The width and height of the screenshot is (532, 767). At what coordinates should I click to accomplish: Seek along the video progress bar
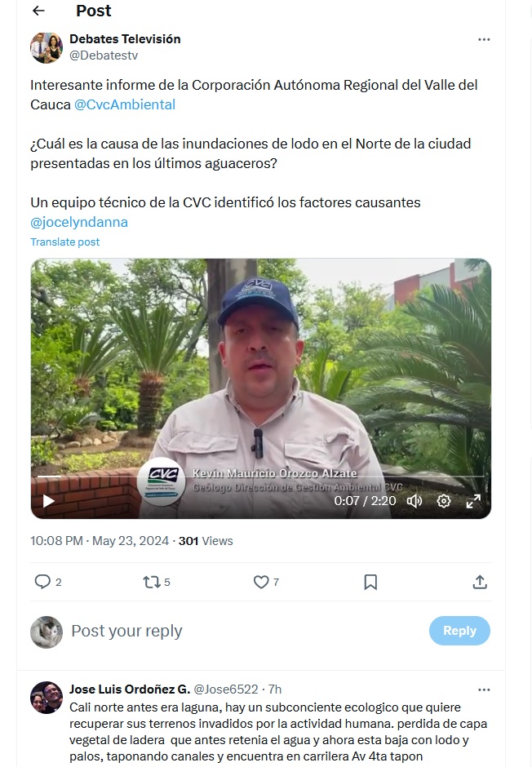coord(260,476)
